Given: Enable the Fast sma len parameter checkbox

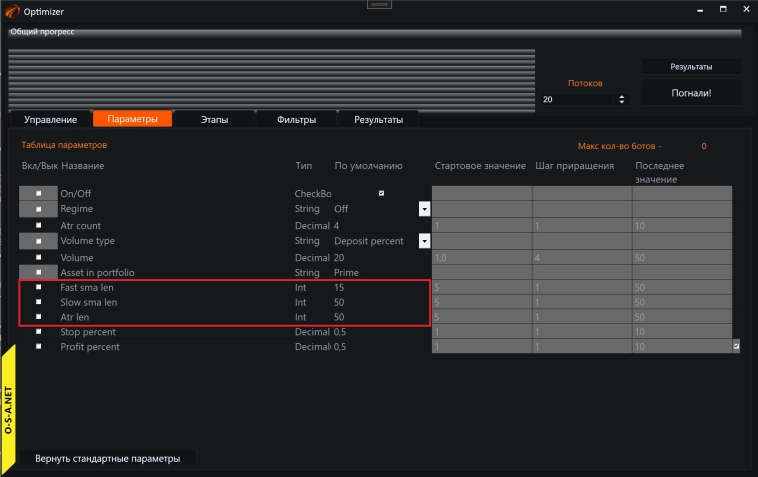Looking at the screenshot, I should [x=39, y=287].
